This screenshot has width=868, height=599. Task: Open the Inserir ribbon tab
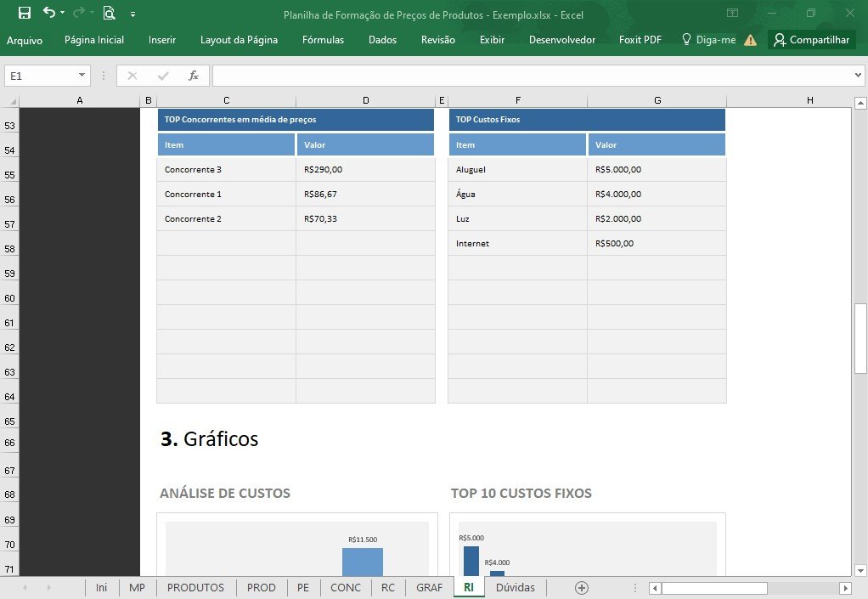(162, 40)
